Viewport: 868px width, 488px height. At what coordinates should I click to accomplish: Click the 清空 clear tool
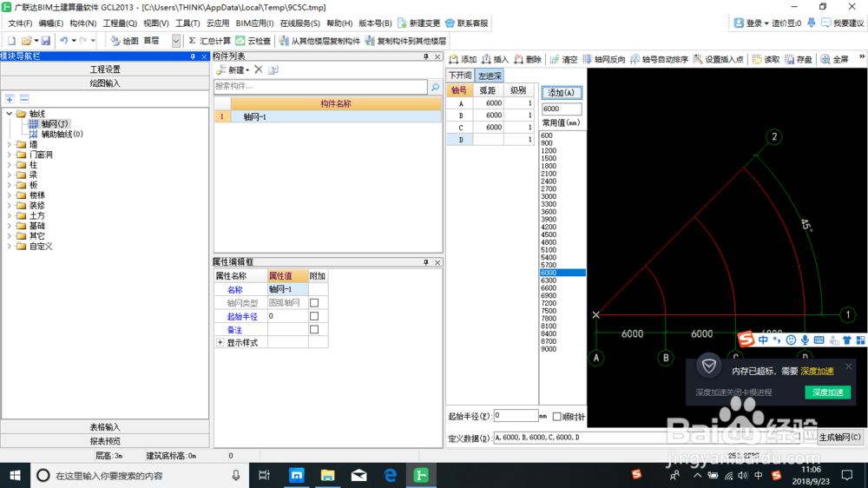pyautogui.click(x=563, y=59)
